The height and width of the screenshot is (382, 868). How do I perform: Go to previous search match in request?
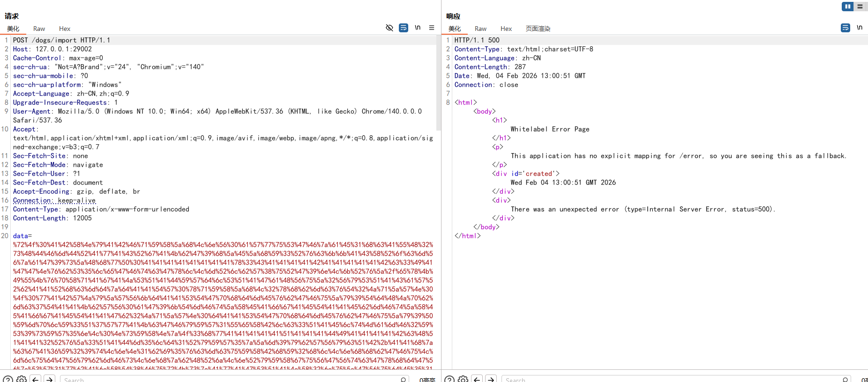(36, 379)
